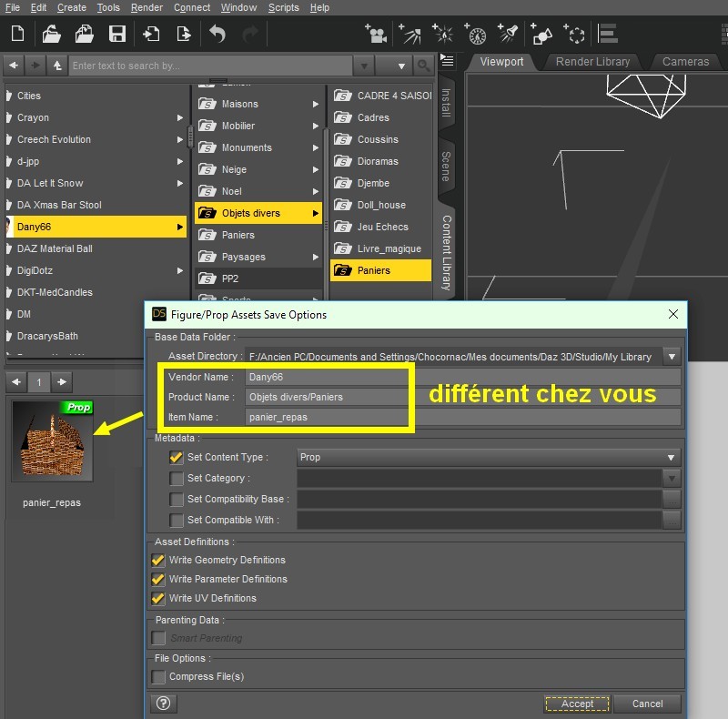Open the Scene side tab
Viewport: 728px width, 719px height.
[446, 167]
